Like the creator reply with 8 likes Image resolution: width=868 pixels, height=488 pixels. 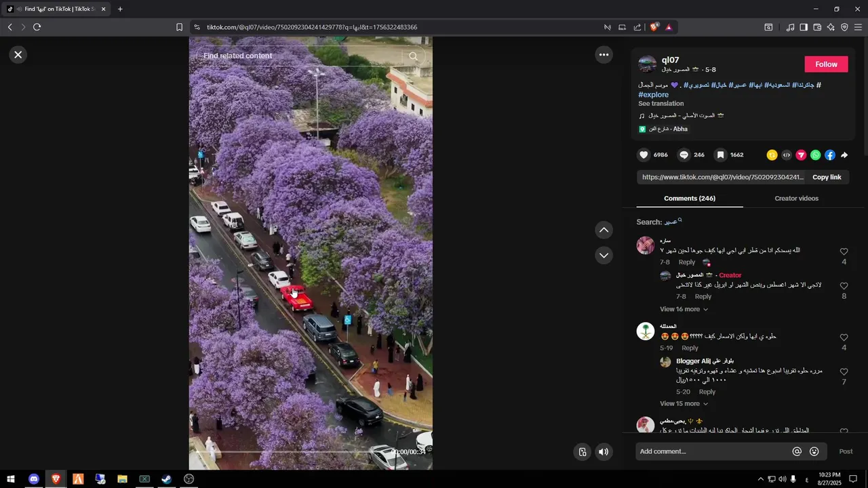click(x=844, y=287)
